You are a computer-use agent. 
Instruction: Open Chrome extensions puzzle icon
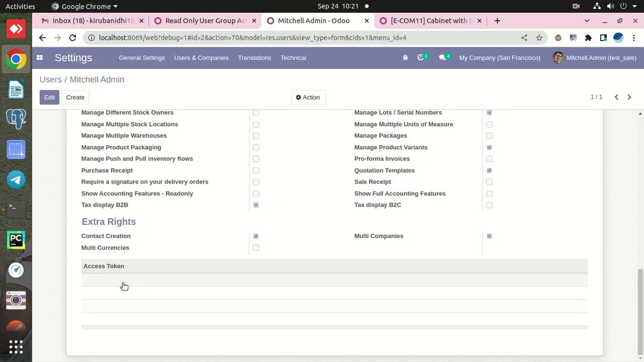pos(588,38)
